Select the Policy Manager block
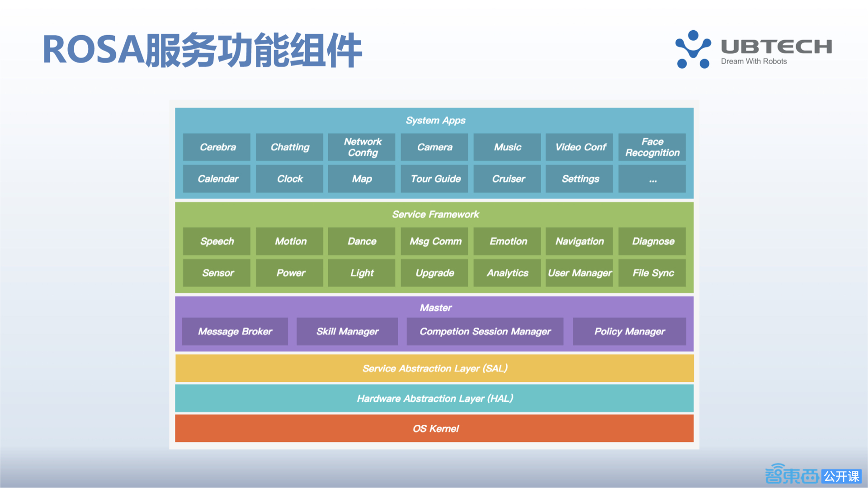The width and height of the screenshot is (868, 488). click(x=629, y=332)
